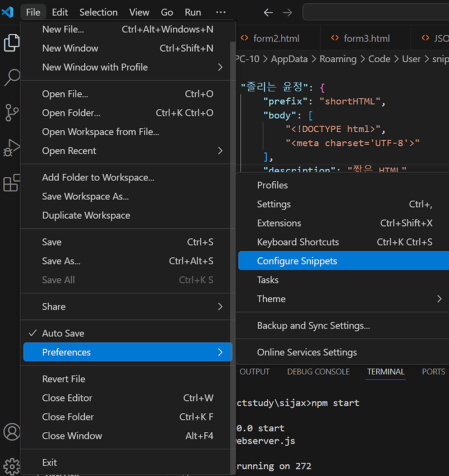This screenshot has width=449, height=476.
Task: Expand the Open Recent submenu
Action: [69, 150]
